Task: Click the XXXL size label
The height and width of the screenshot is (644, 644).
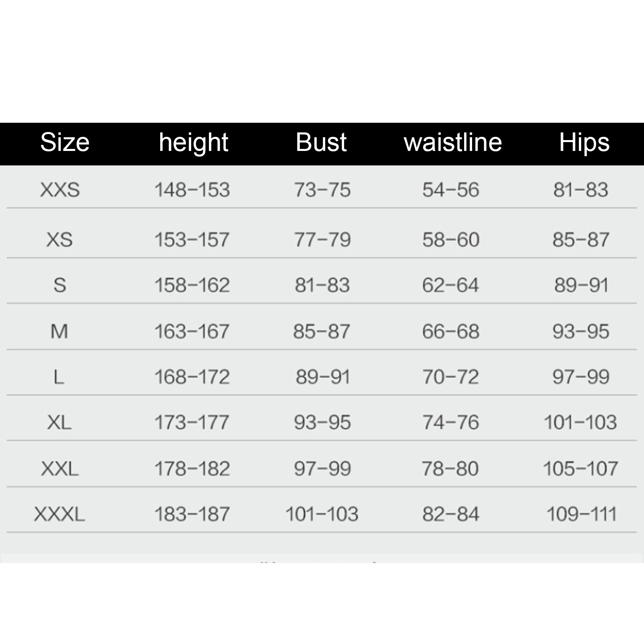Action: point(60,514)
